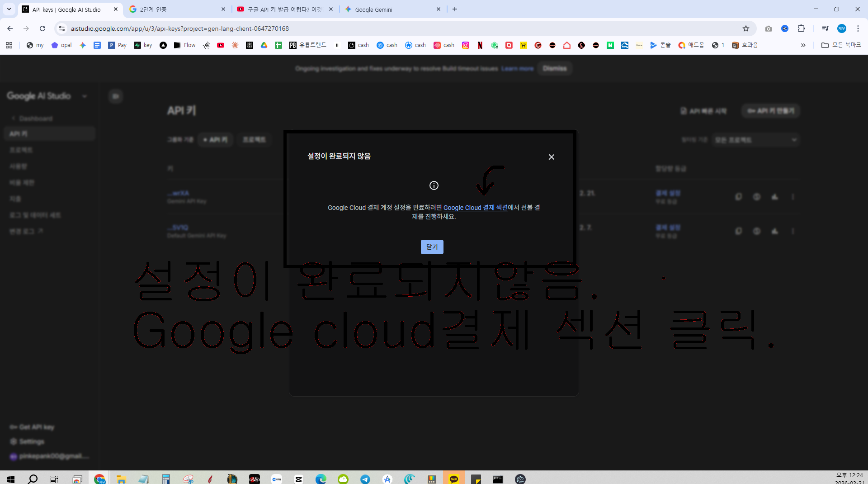Open Settings in the sidebar
Viewport: 868px width, 484px height.
[x=27, y=441]
